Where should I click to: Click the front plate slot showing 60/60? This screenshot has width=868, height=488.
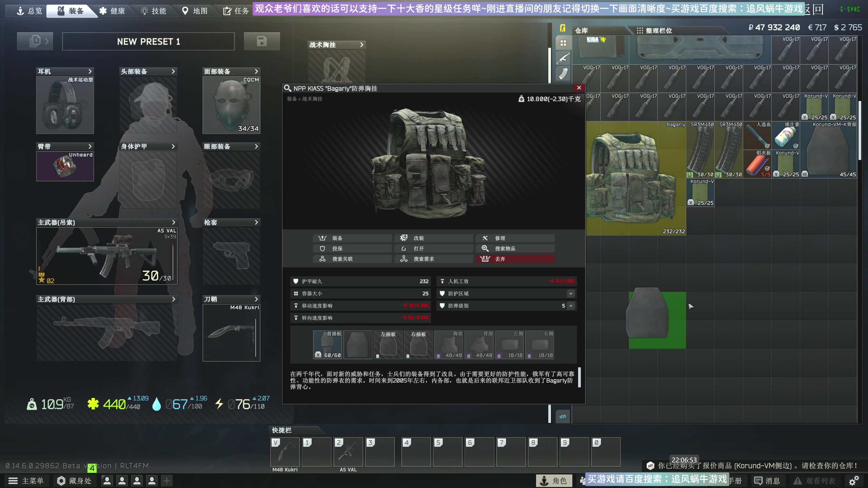coord(328,345)
